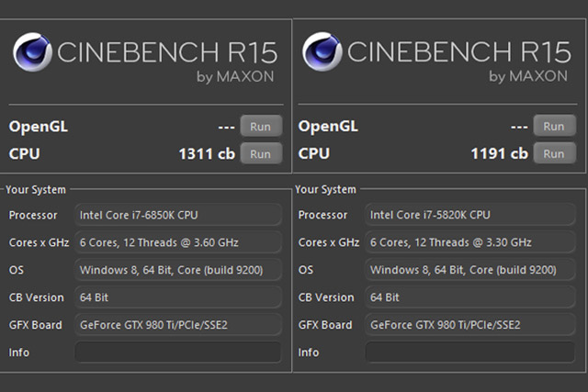Click the 3.60 GHz cores field
588x392 pixels.
(x=177, y=242)
